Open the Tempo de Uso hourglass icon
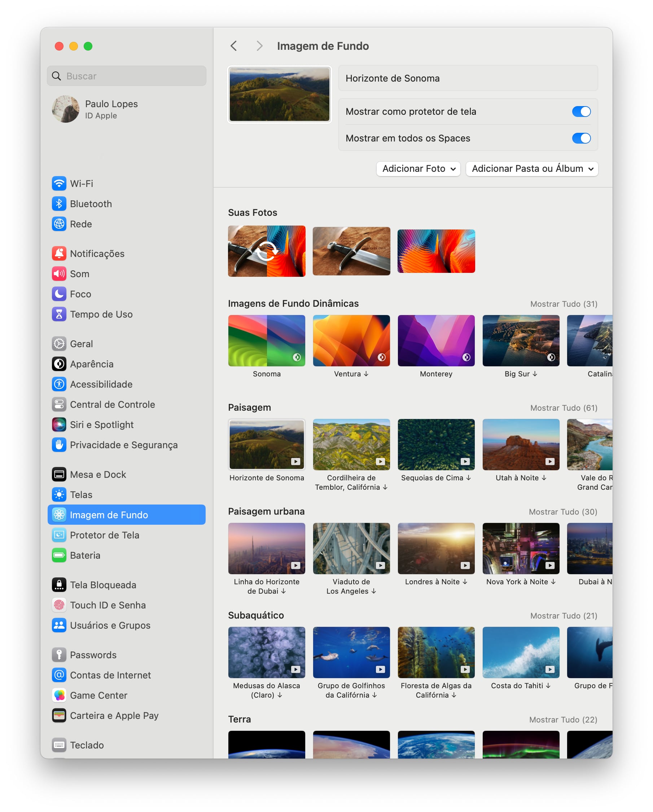The image size is (653, 812). click(x=59, y=314)
